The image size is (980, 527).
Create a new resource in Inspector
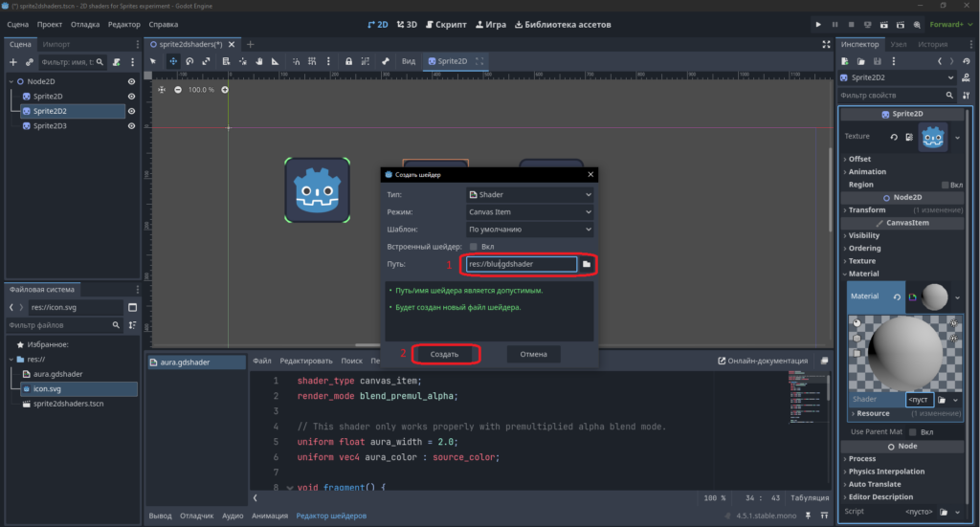click(x=845, y=61)
